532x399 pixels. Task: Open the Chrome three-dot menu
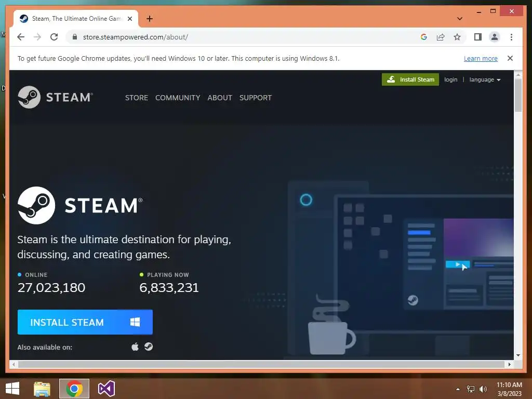(511, 37)
